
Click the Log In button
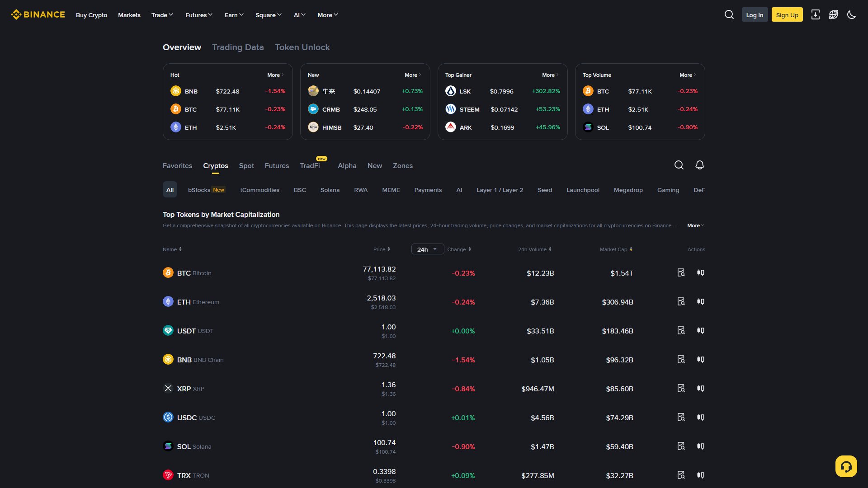755,14
